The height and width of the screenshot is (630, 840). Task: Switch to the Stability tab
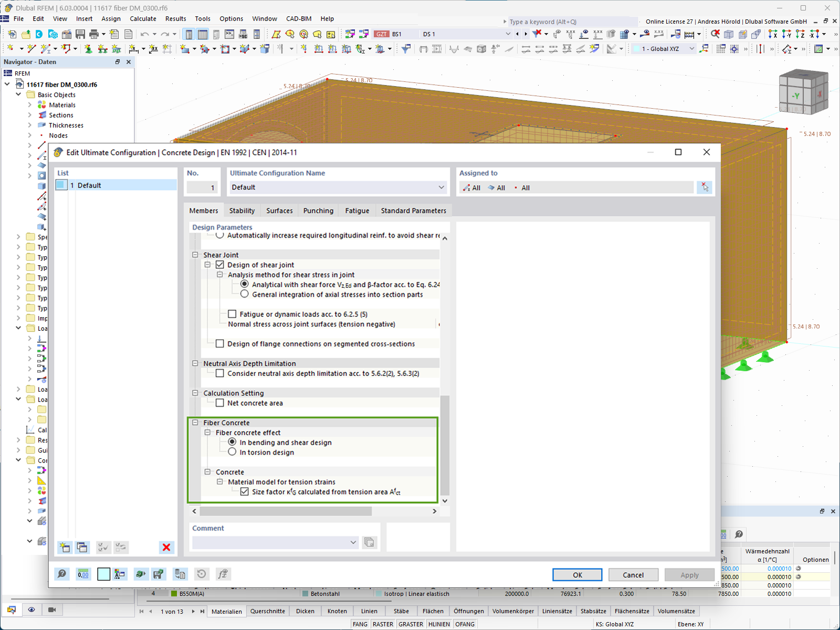[x=242, y=211]
